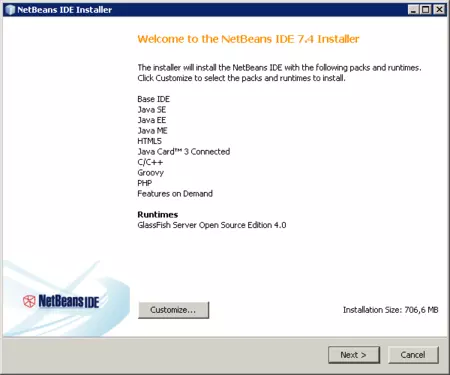Click the red NetBeans cube logo icon
Screen dimensions: 450x375
pyautogui.click(x=29, y=301)
